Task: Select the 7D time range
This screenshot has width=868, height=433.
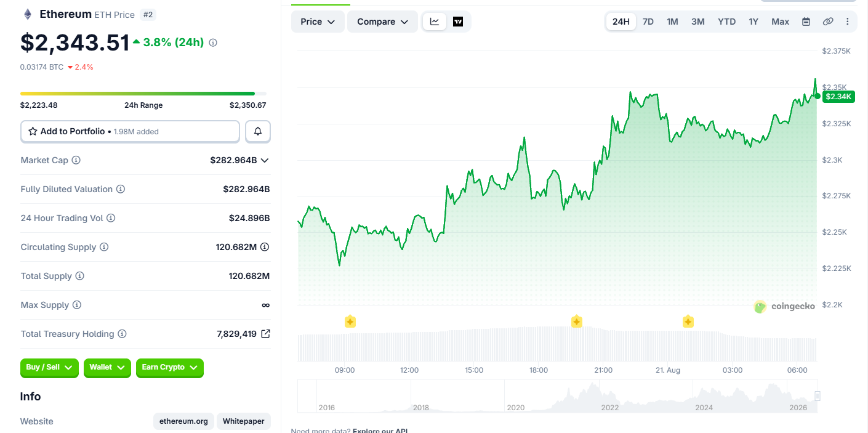Action: coord(648,22)
